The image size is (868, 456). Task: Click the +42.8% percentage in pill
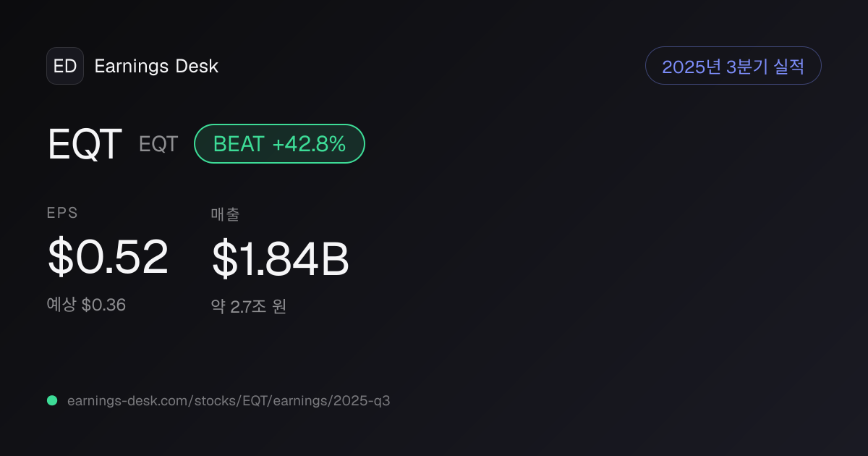pyautogui.click(x=309, y=144)
